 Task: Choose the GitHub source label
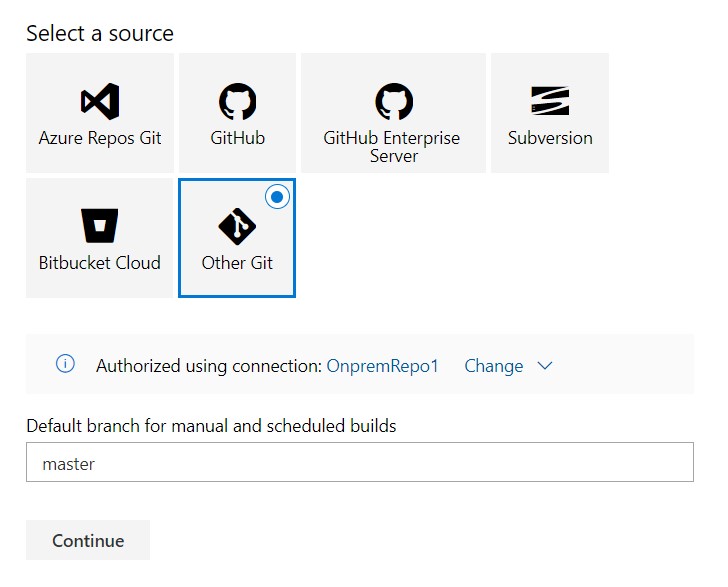(237, 138)
